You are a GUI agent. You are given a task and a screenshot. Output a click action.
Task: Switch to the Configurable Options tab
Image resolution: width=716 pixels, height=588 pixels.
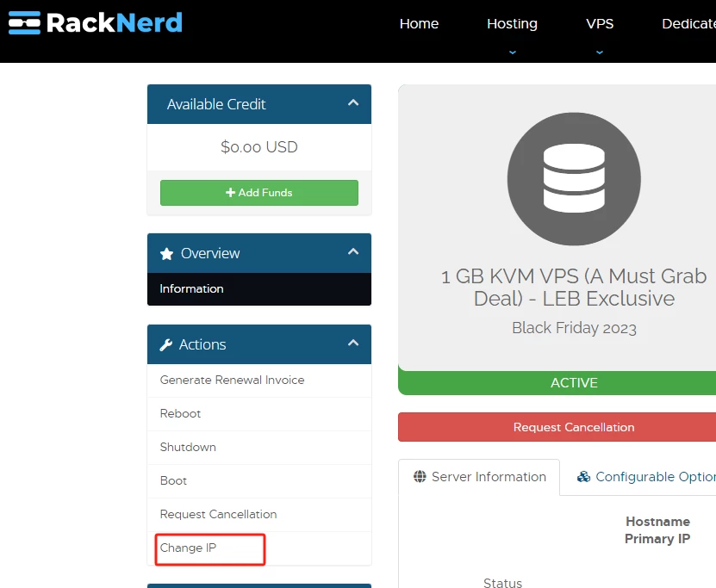(645, 477)
